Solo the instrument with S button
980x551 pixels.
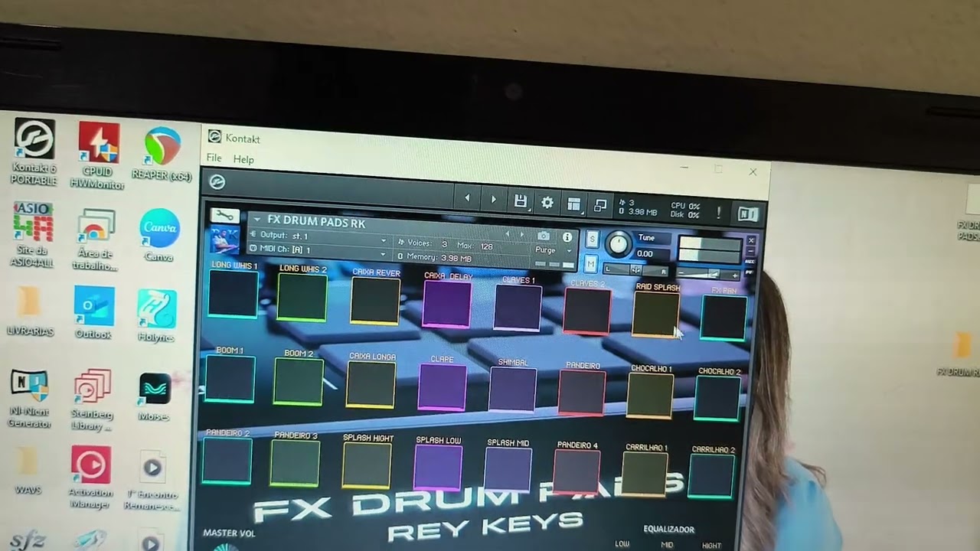click(x=592, y=240)
